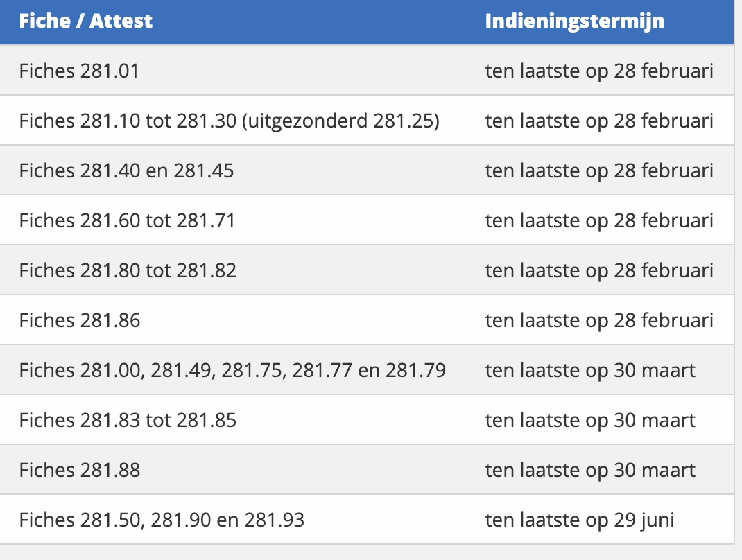Click the "ten laatste op 29 juni" cell
The width and height of the screenshot is (742, 560).
click(579, 520)
